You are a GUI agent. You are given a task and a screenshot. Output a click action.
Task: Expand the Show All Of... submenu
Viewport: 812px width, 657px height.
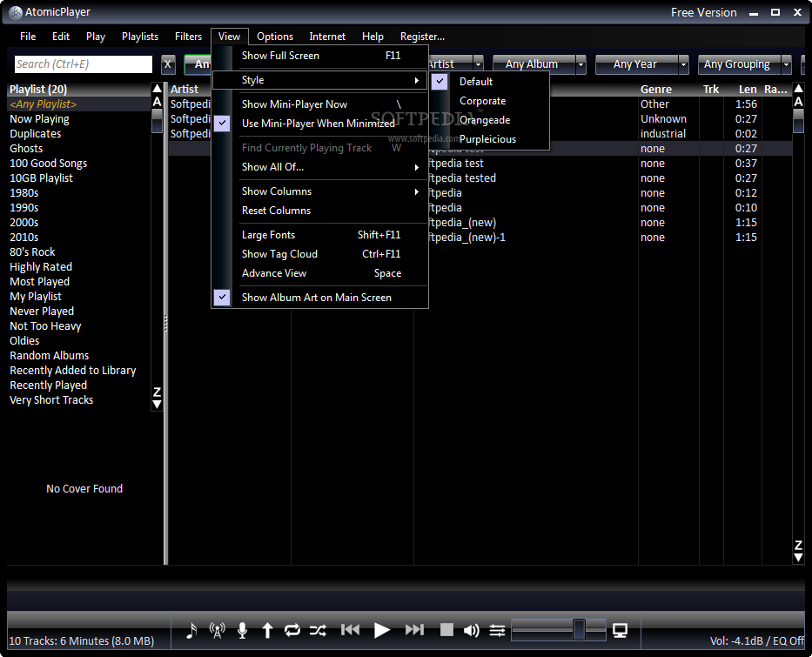319,167
